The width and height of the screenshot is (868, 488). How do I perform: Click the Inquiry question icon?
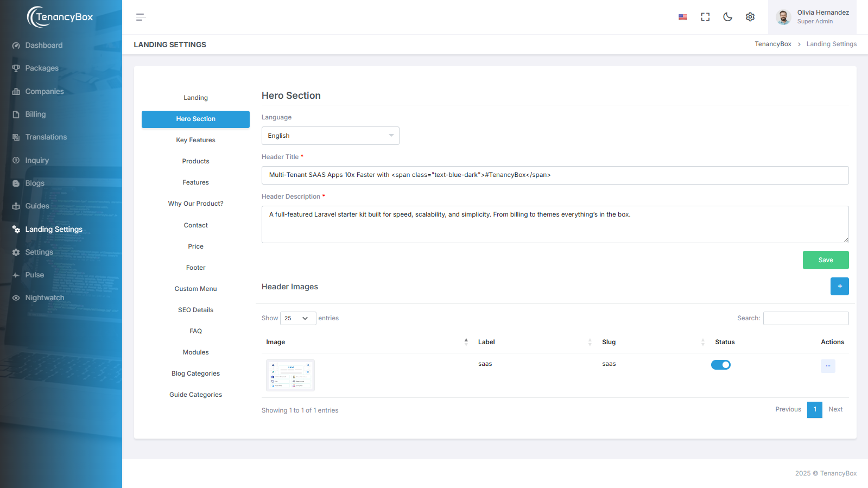pyautogui.click(x=16, y=161)
